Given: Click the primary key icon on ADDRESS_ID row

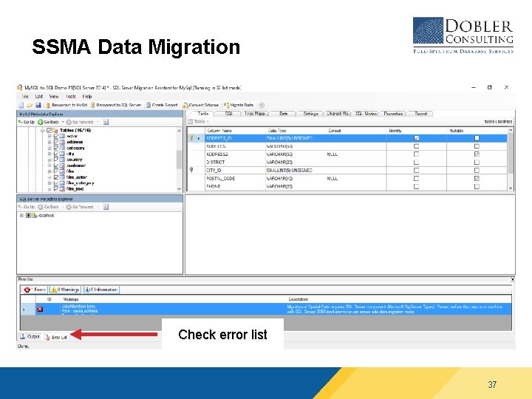Looking at the screenshot, I should 191,137.
